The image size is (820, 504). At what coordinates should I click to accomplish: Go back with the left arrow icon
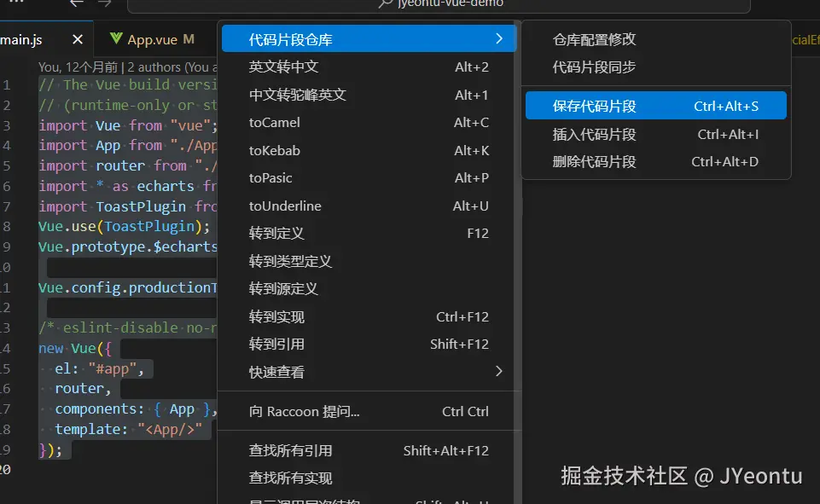[x=77, y=3]
